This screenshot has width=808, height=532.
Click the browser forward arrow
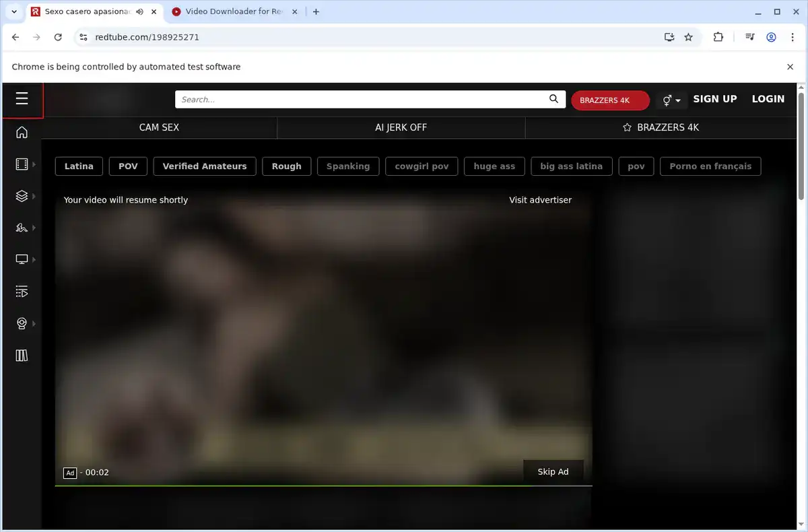36,38
